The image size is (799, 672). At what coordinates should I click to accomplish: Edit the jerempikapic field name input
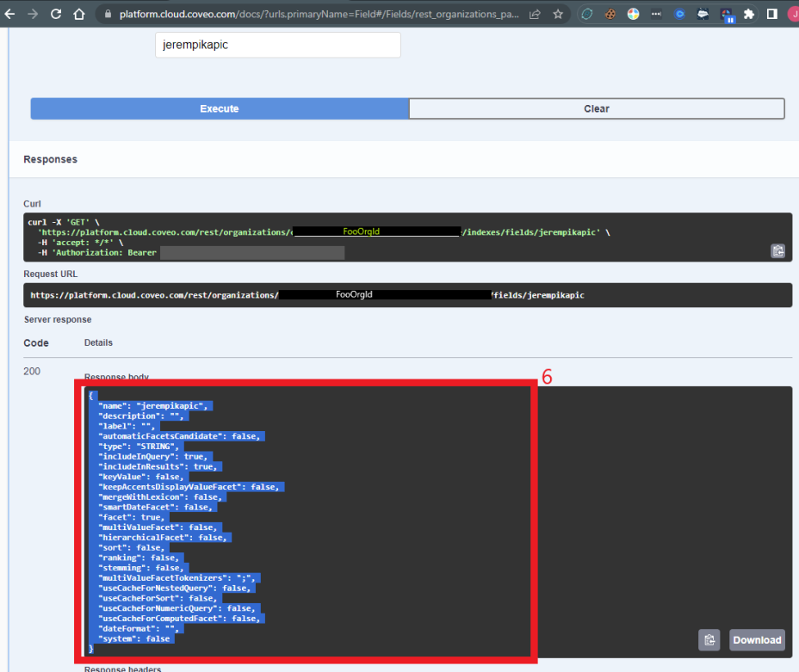point(278,45)
